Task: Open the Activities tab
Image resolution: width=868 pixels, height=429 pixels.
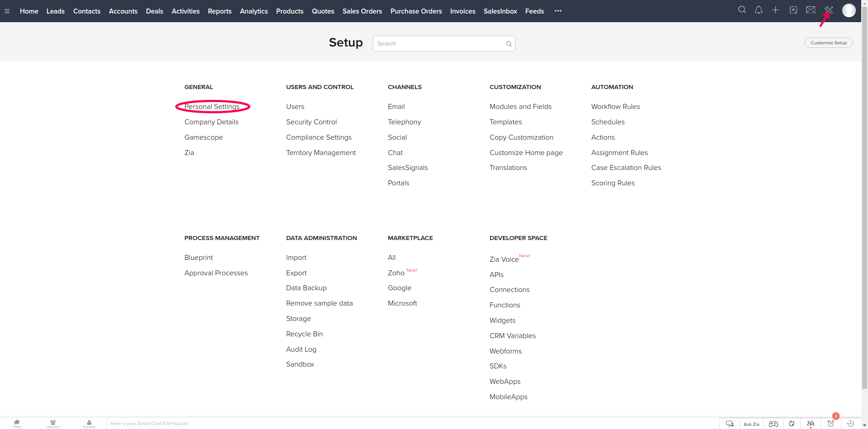Action: (185, 11)
